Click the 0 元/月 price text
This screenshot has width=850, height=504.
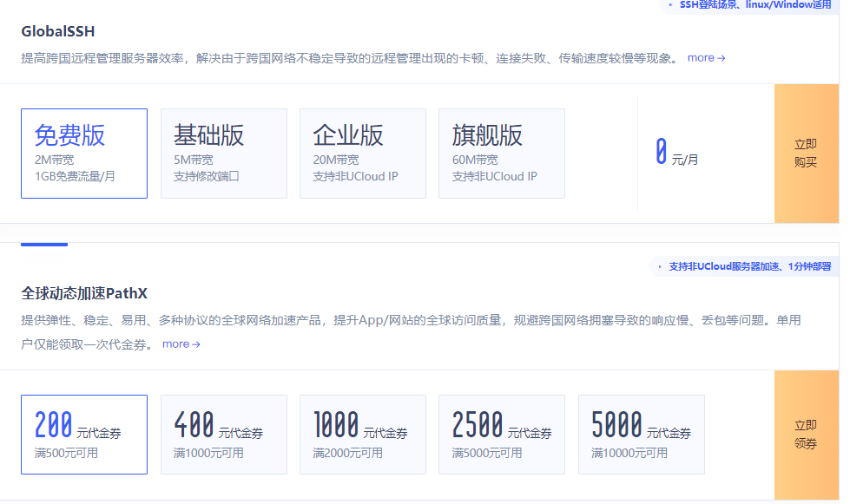coord(676,153)
